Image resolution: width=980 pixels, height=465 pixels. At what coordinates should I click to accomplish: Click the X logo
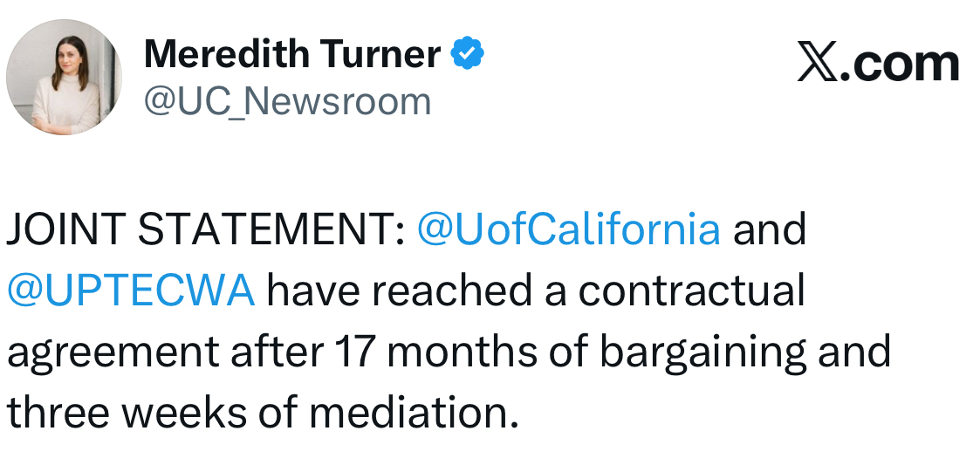pyautogui.click(x=817, y=65)
